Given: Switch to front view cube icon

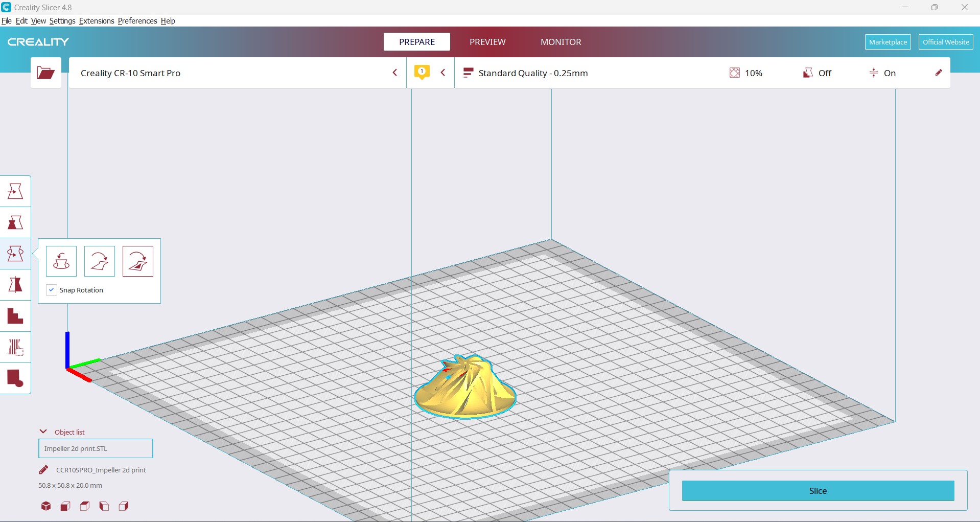Looking at the screenshot, I should 65,506.
